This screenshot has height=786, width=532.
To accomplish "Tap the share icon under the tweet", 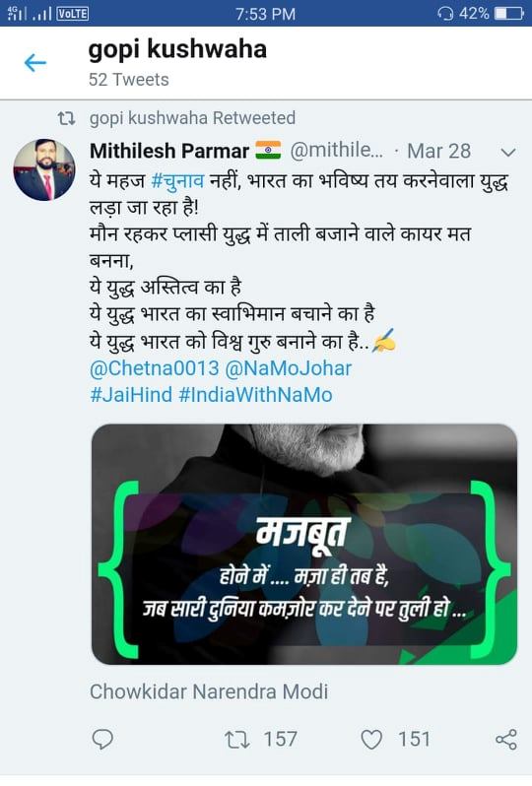I will tap(505, 740).
